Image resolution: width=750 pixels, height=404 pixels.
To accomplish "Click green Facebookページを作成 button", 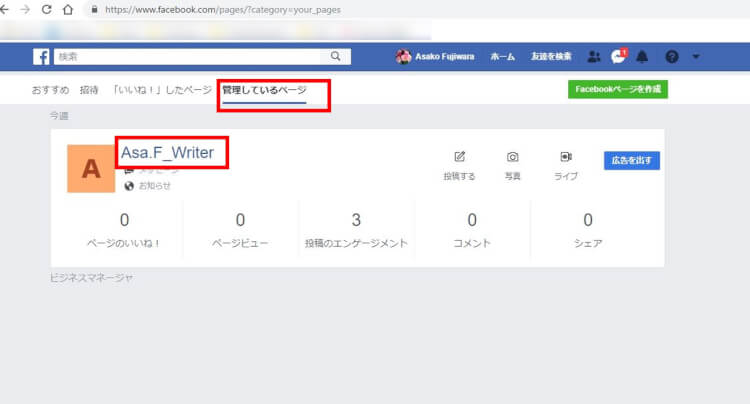I will [x=618, y=89].
